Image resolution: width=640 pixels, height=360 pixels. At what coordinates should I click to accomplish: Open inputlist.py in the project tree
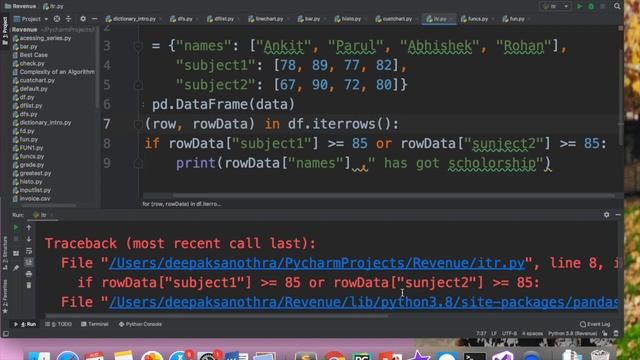coord(32,190)
